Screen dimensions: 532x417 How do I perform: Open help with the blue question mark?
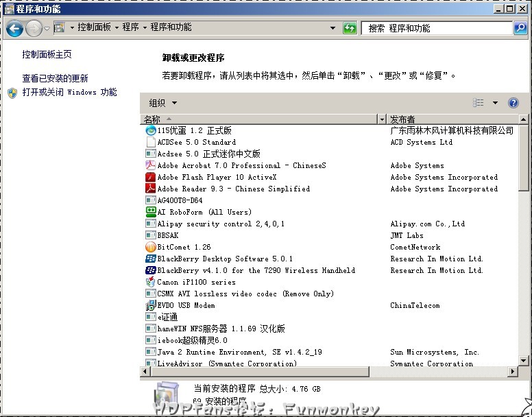pos(513,102)
